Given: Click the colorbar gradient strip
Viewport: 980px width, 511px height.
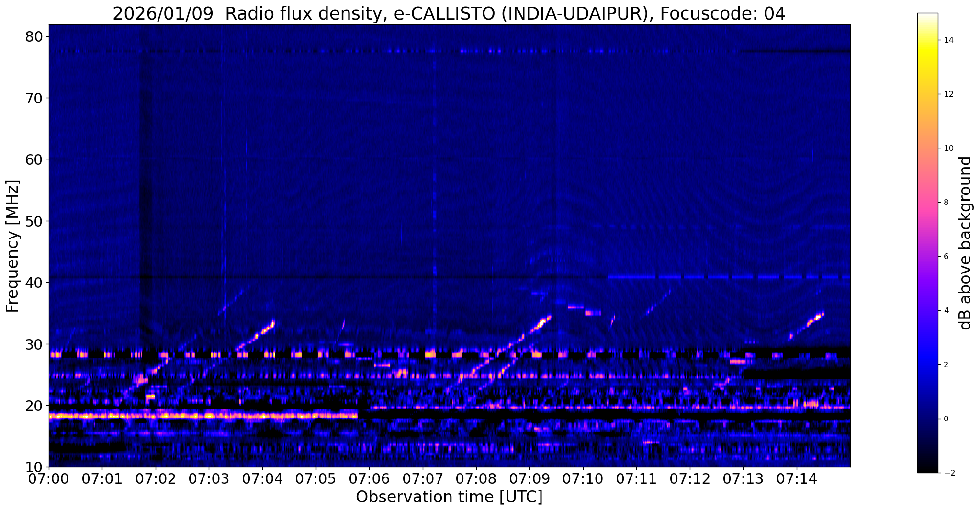Looking at the screenshot, I should coord(927,243).
